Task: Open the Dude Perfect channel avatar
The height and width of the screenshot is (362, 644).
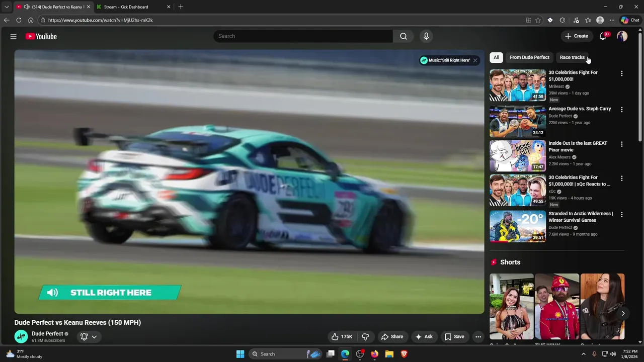Action: 21,336
